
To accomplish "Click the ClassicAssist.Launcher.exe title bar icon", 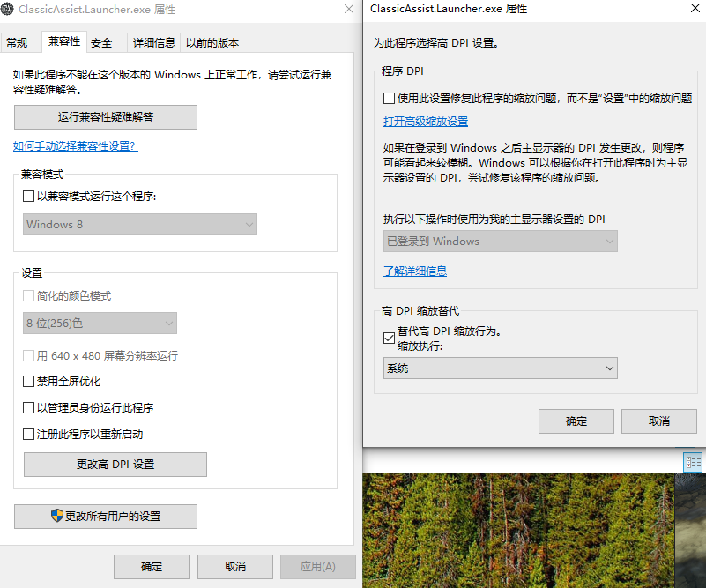I will point(9,9).
